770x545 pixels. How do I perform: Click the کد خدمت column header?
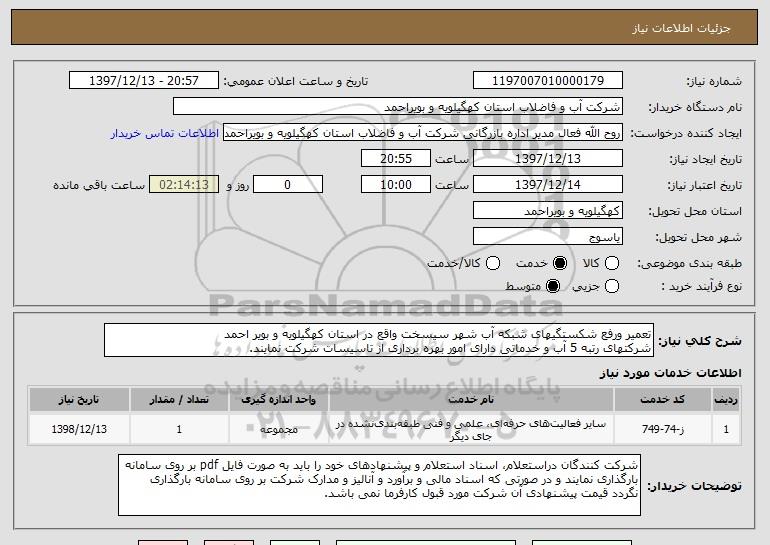[x=662, y=400]
